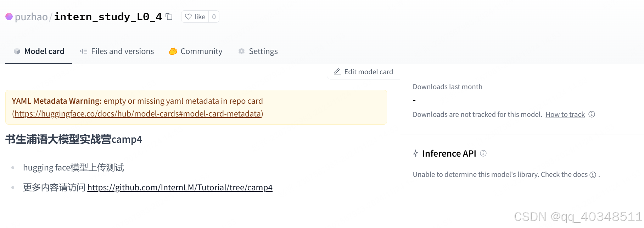Follow the model-card-metadata docs link
This screenshot has width=644, height=228.
(x=138, y=114)
